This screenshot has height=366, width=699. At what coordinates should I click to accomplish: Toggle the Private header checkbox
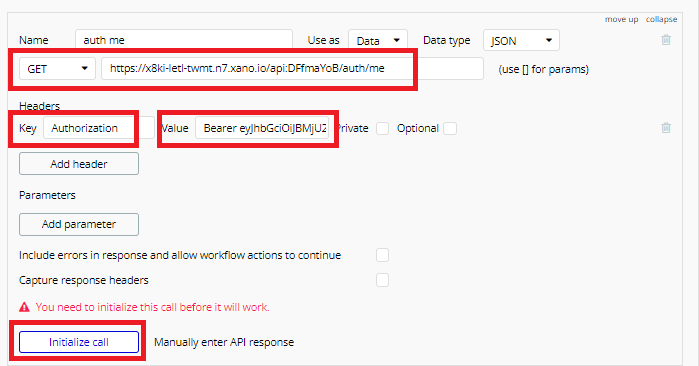click(382, 128)
